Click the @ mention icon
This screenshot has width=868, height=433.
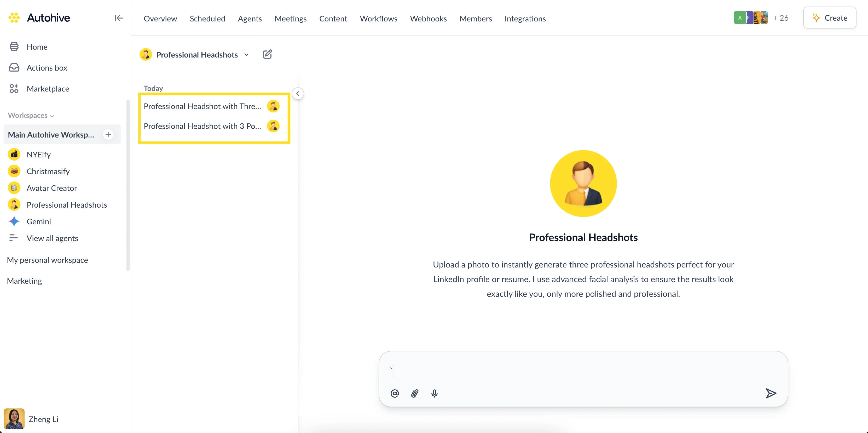point(395,393)
